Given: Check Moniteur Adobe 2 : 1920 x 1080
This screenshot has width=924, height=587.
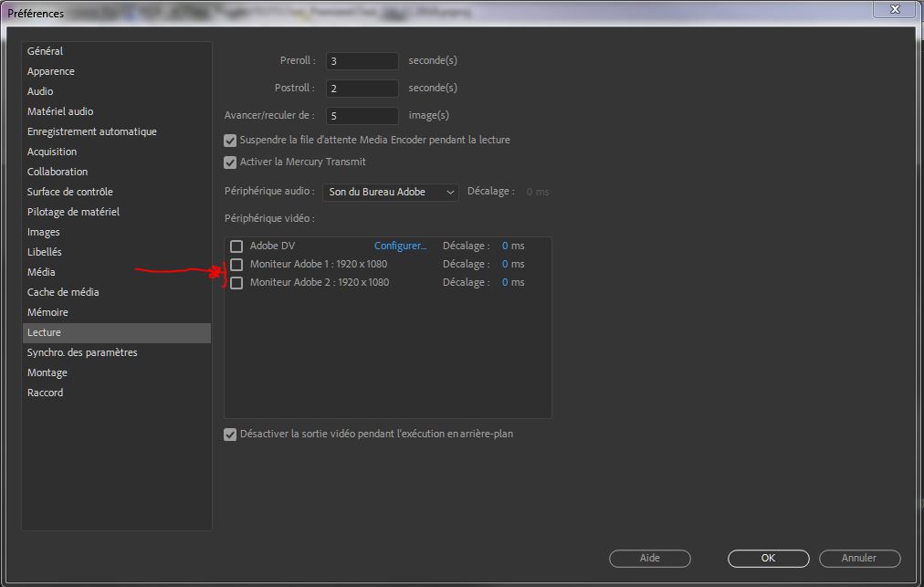Looking at the screenshot, I should (x=236, y=283).
